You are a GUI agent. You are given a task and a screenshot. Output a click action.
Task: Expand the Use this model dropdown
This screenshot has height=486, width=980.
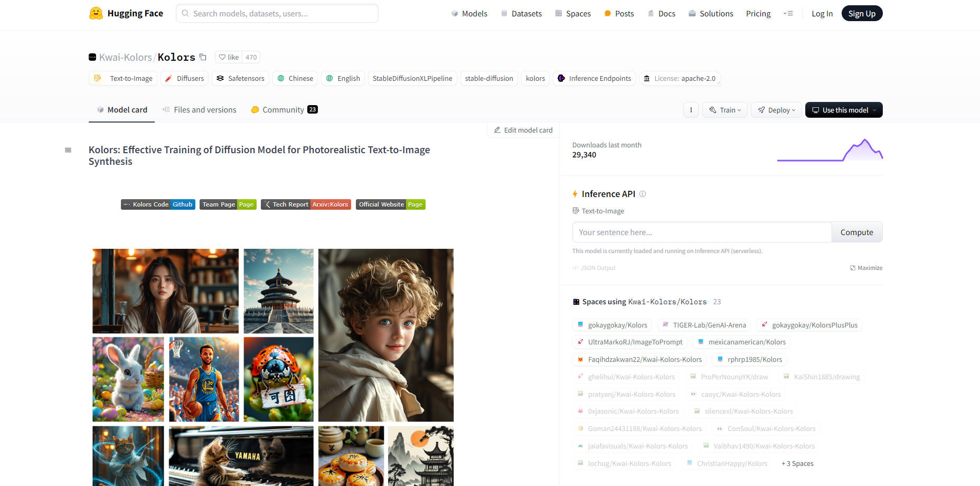843,110
